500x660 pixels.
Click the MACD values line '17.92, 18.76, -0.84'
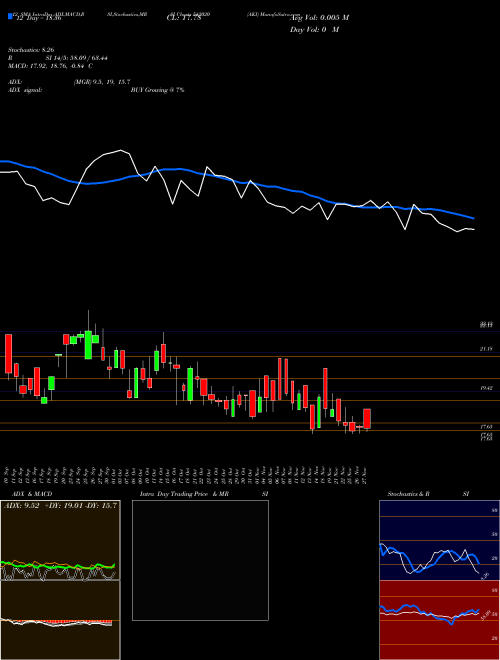click(56, 66)
